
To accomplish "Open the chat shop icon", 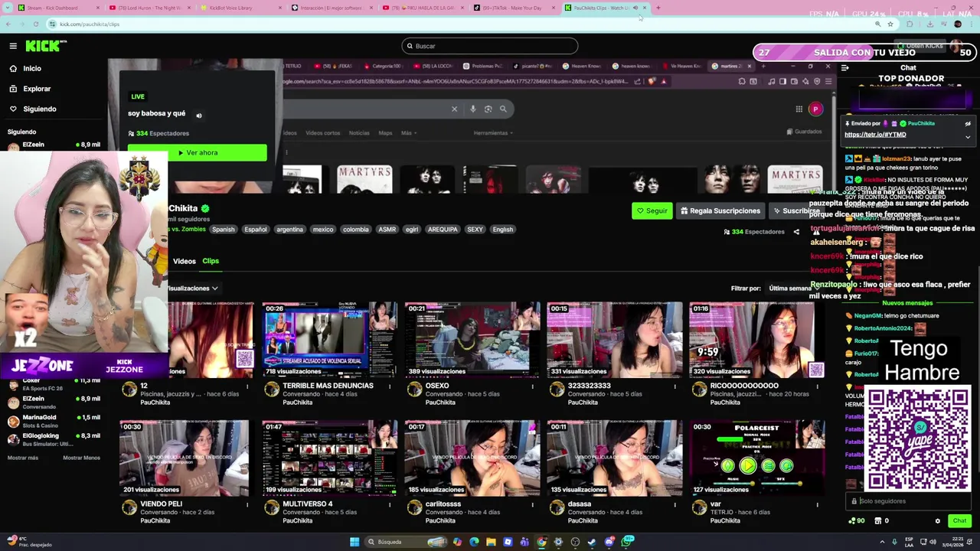I will pyautogui.click(x=877, y=521).
